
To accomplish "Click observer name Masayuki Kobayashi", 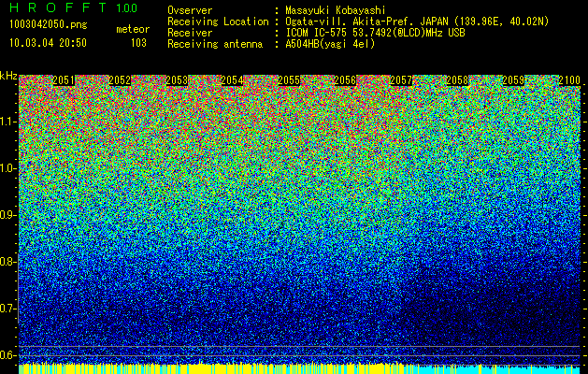I will click(335, 10).
